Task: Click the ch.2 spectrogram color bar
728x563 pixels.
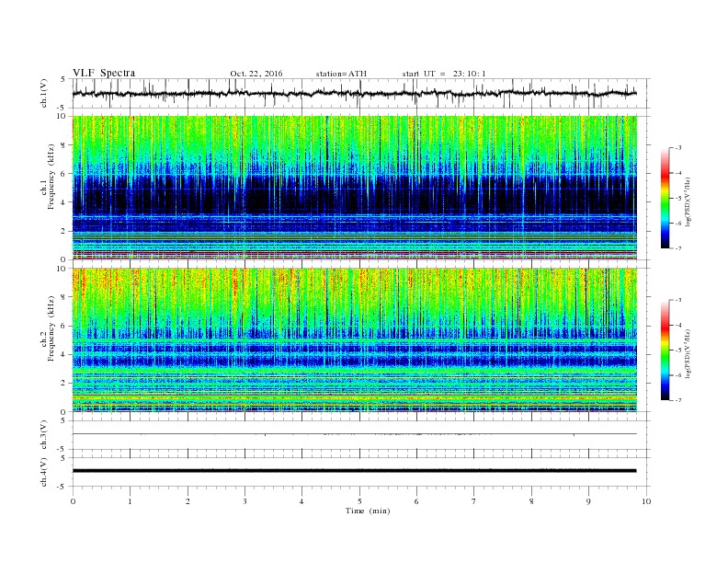Action: pyautogui.click(x=665, y=350)
